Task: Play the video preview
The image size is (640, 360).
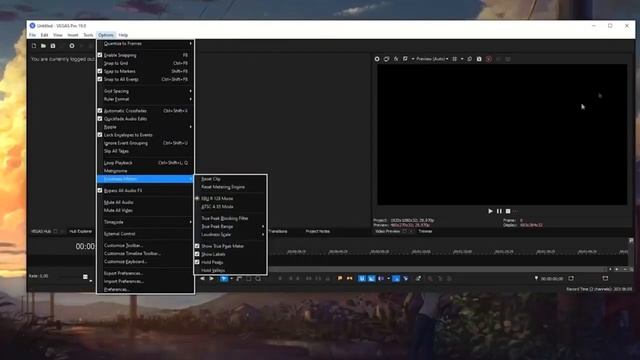Action: click(490, 211)
